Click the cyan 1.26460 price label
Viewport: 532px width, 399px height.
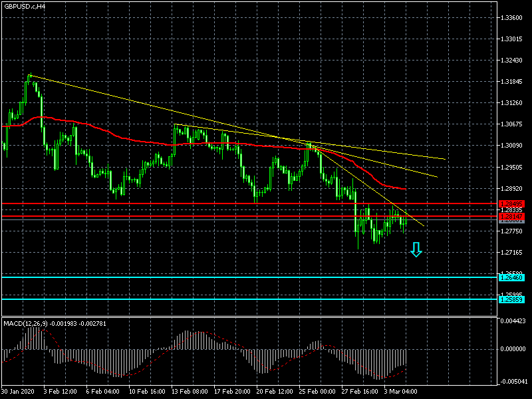pos(511,277)
